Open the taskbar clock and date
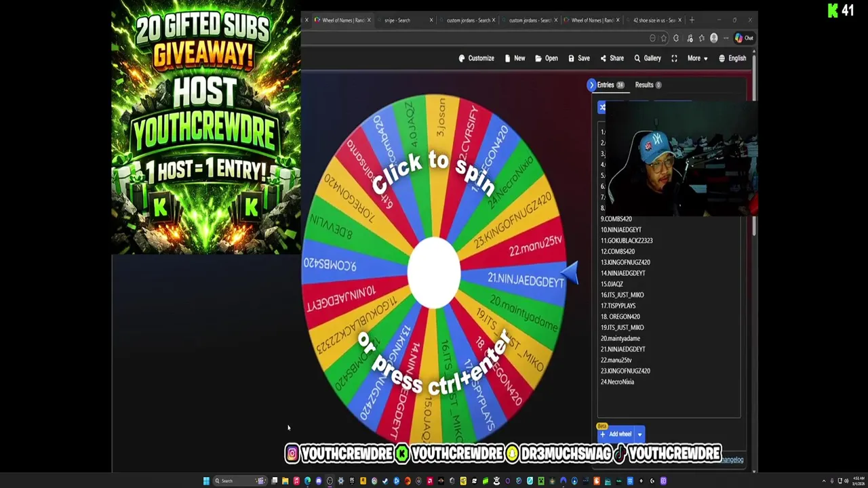868x488 pixels. point(859,481)
